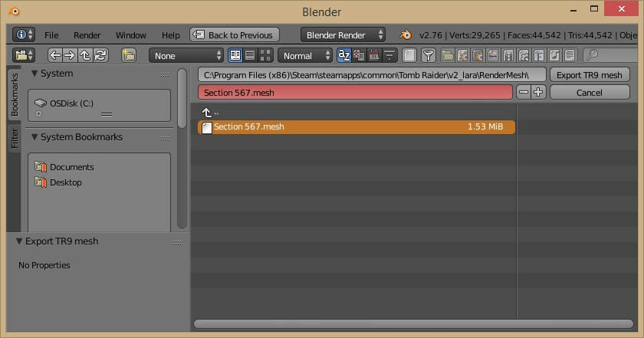This screenshot has width=644, height=338.
Task: Go to parent folder '..' entry in file list
Action: 210,112
